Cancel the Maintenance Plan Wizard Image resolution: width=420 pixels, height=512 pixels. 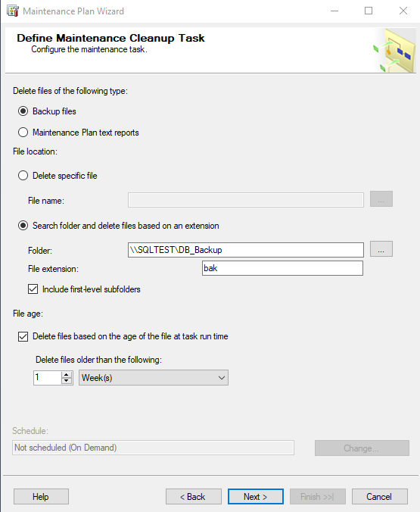click(x=380, y=497)
